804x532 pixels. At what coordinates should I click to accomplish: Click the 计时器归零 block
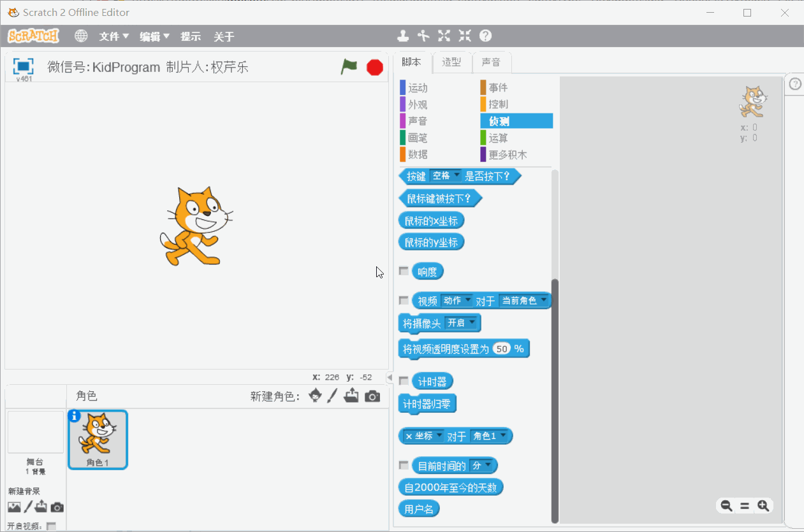[427, 404]
